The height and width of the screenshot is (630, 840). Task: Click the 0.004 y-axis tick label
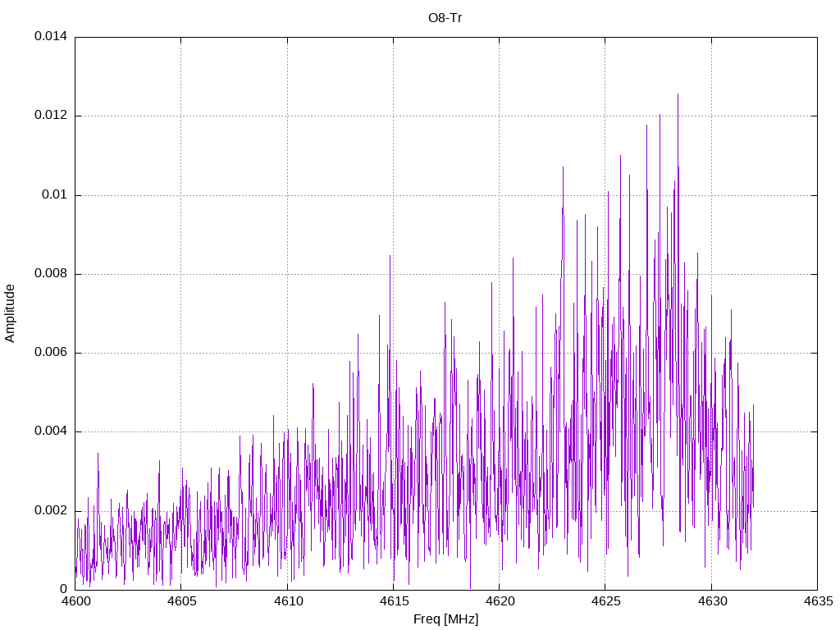pos(51,431)
